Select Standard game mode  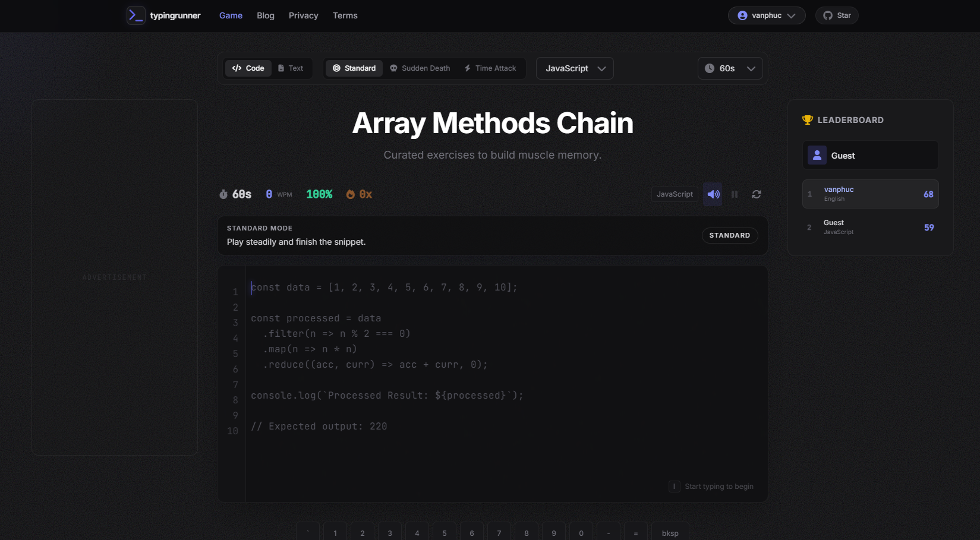click(x=354, y=68)
